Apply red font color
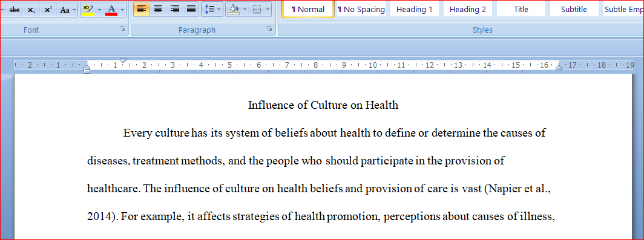 111,10
